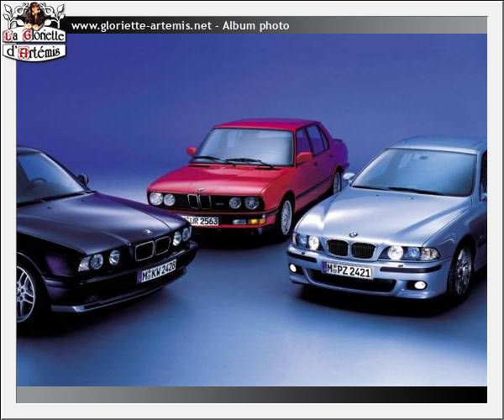Click the black BMW's kidney grille
Viewport: 504px width, 420px height.
pyautogui.click(x=152, y=248)
